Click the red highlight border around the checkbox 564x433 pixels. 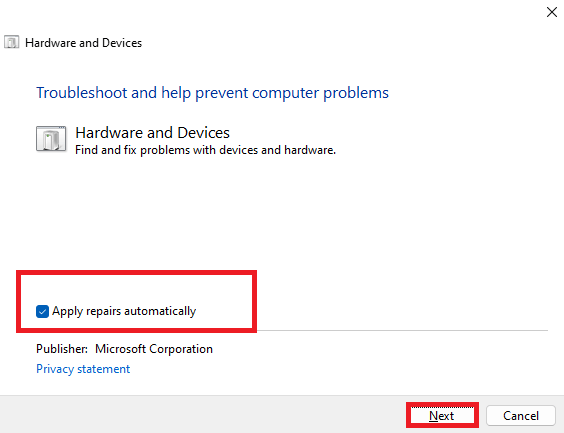coord(136,273)
